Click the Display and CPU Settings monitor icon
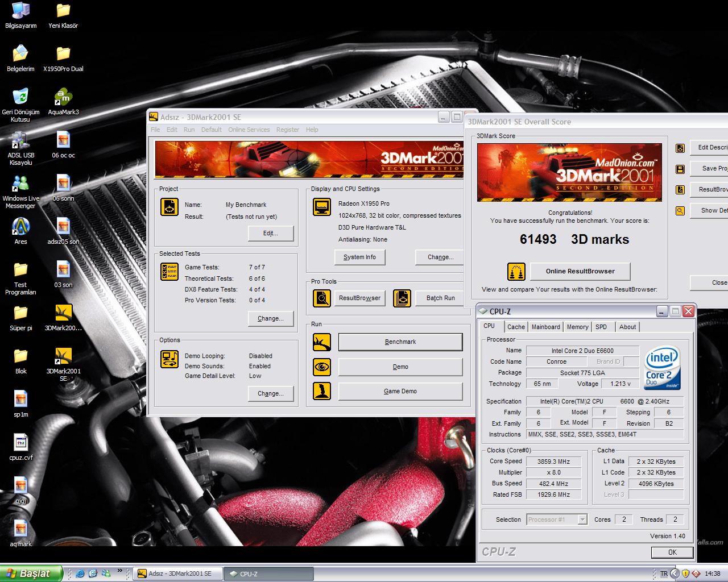Viewport: 728px width, 582px height. tap(322, 207)
